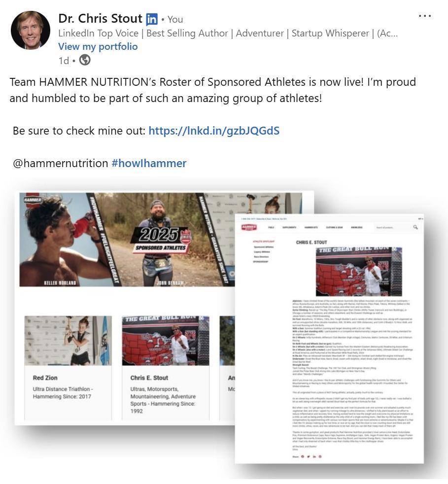Click Dr. Chris Stout's profile photo
The height and width of the screenshot is (484, 448).
pyautogui.click(x=31, y=30)
